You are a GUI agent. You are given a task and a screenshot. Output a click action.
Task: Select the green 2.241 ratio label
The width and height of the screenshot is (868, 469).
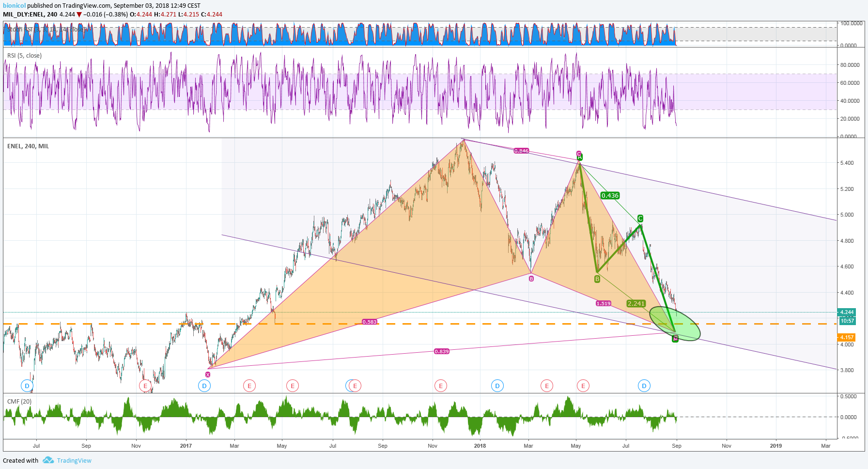(x=636, y=303)
